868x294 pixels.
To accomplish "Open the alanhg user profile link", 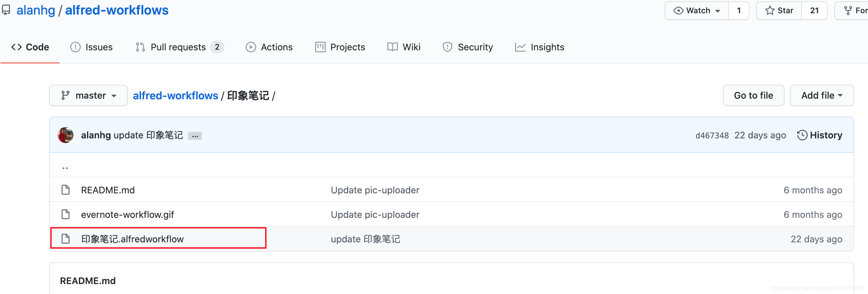I will point(36,10).
